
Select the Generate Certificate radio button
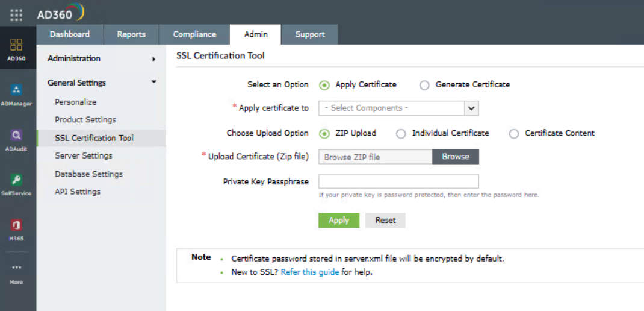tap(425, 85)
